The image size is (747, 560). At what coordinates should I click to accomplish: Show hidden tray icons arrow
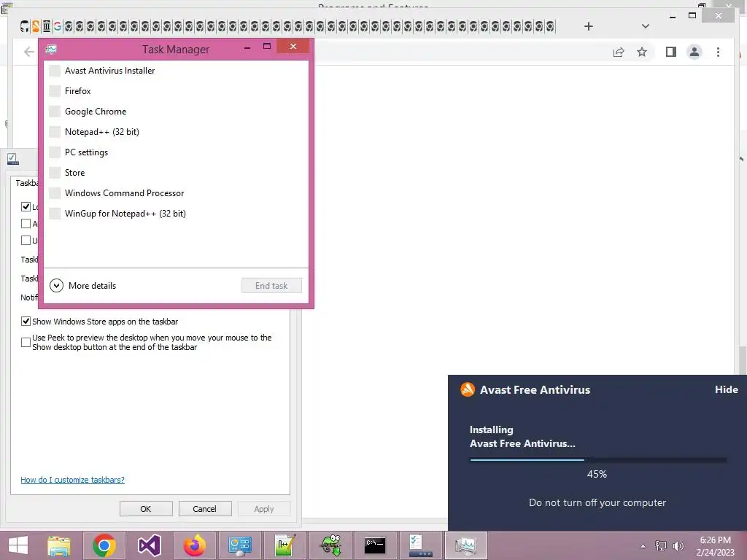[643, 546]
